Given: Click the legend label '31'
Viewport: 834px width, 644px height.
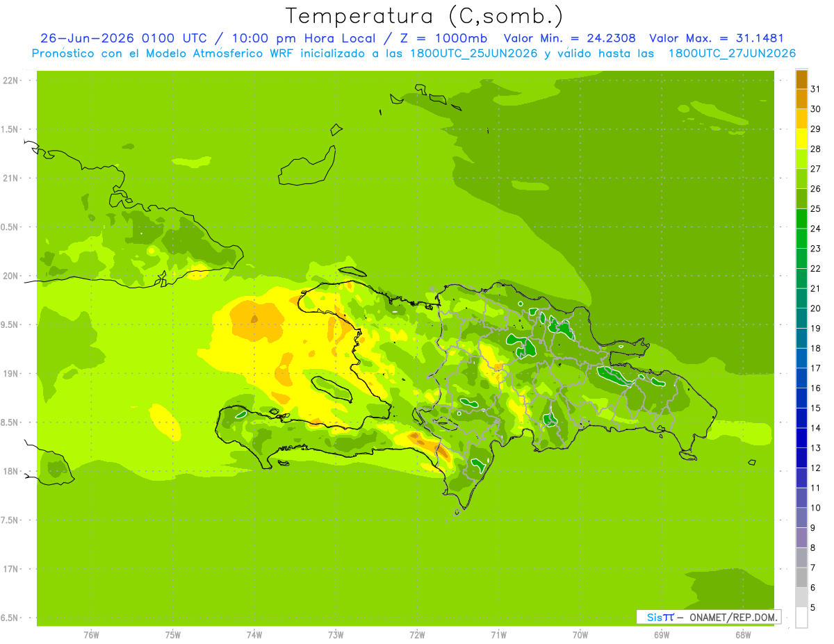Looking at the screenshot, I should pos(815,89).
